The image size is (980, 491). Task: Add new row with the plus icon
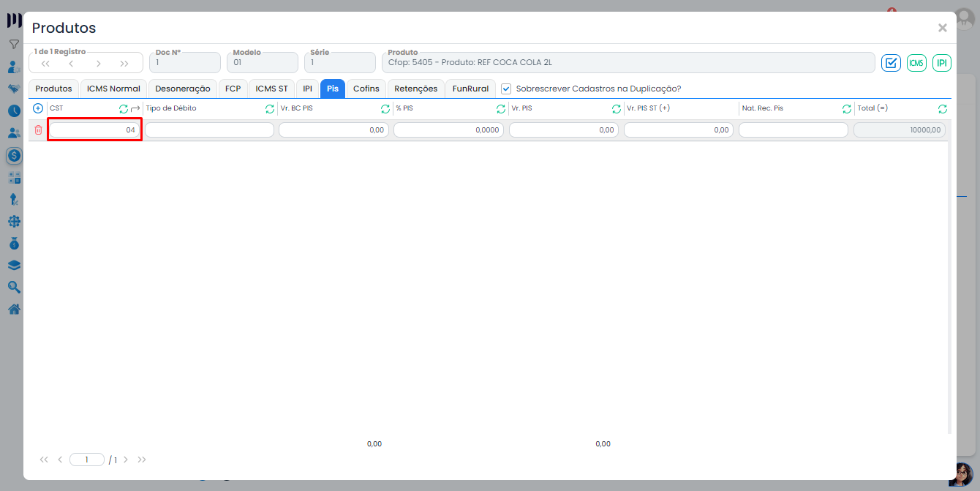pyautogui.click(x=38, y=108)
